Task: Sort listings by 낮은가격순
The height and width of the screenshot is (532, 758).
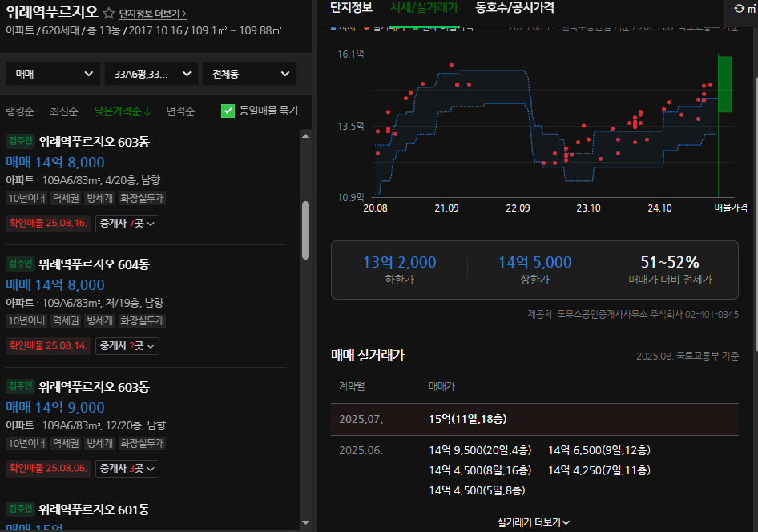Action: [123, 111]
